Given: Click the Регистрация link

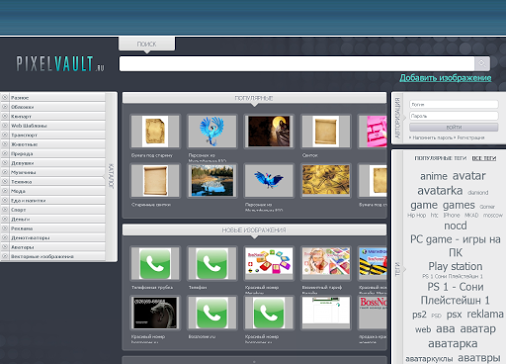Looking at the screenshot, I should click(x=471, y=137).
